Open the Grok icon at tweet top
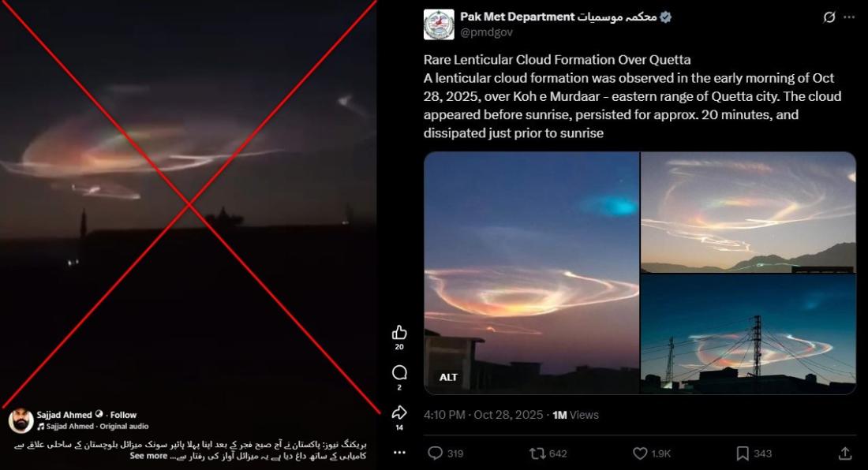Screen dimensions: 868x470 [829, 17]
